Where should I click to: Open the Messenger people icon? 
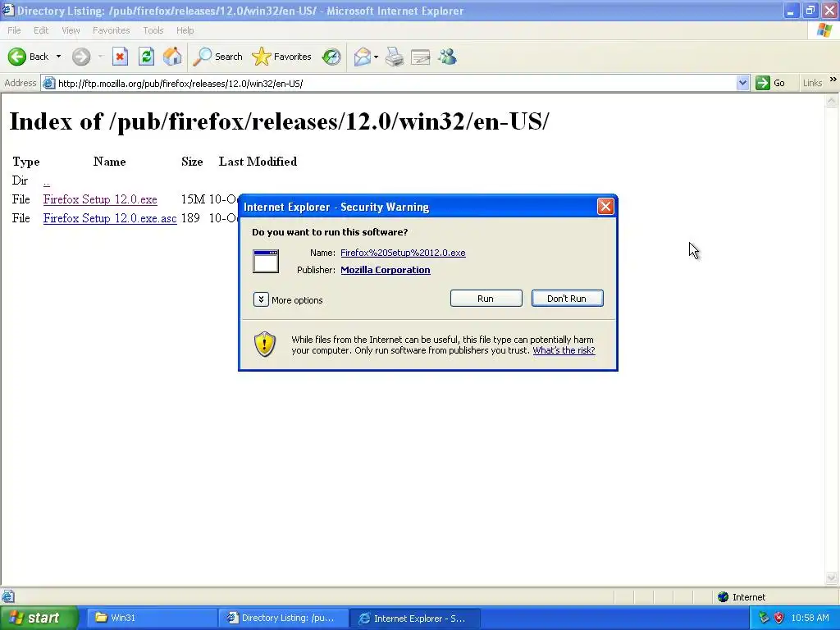(x=447, y=57)
